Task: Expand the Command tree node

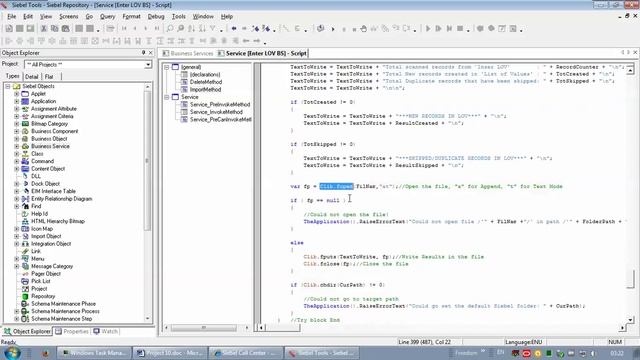Action: click(17, 161)
